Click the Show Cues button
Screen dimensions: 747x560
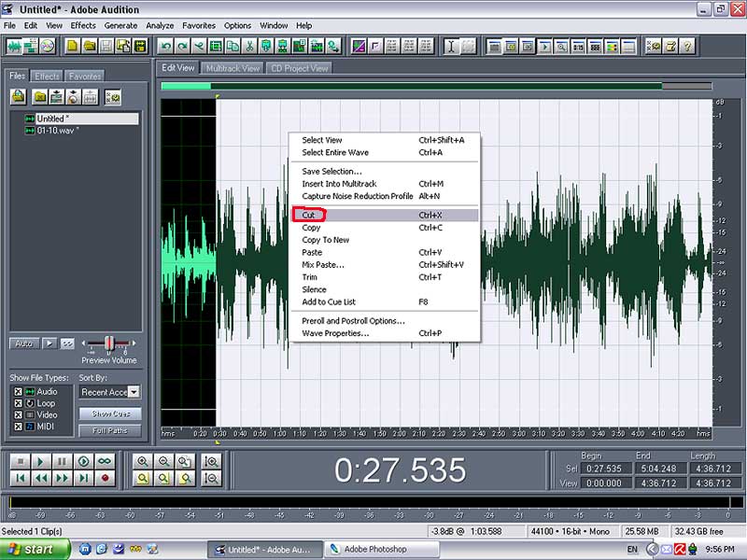point(110,413)
